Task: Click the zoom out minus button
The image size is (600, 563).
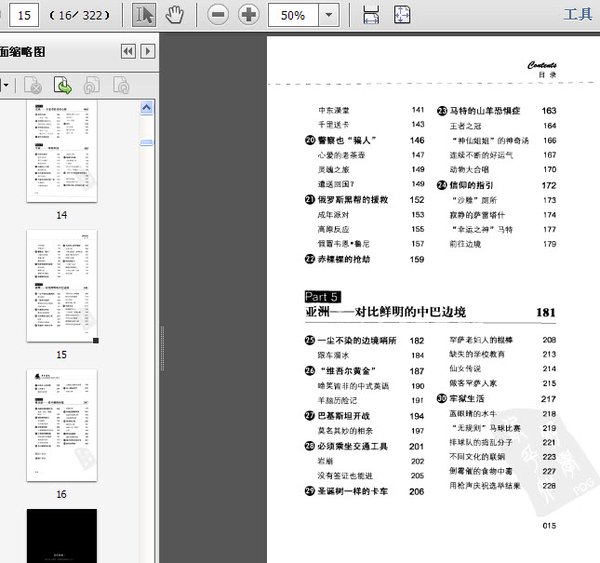Action: pyautogui.click(x=218, y=15)
